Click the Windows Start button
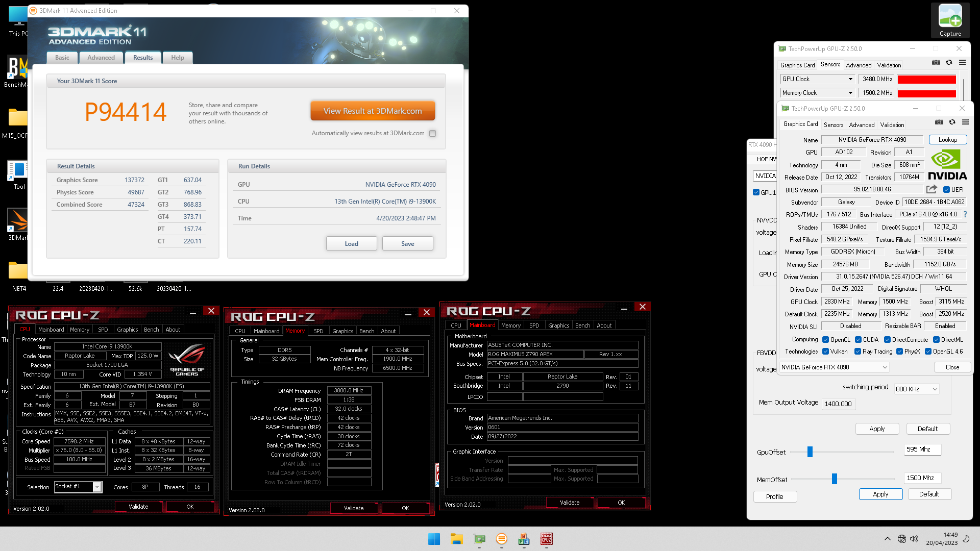980x551 pixels. click(x=434, y=539)
